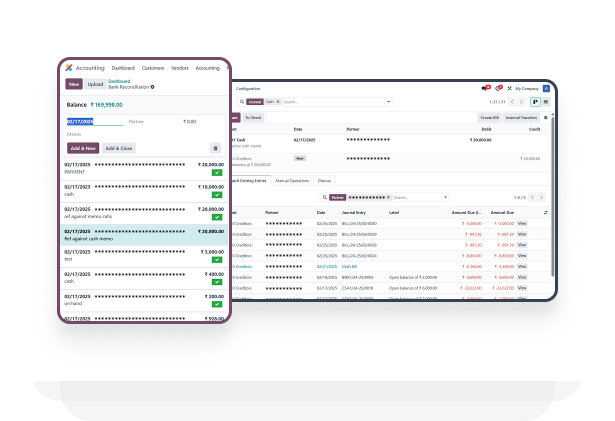Switch to kanban view icon
615x421 pixels.
(537, 102)
